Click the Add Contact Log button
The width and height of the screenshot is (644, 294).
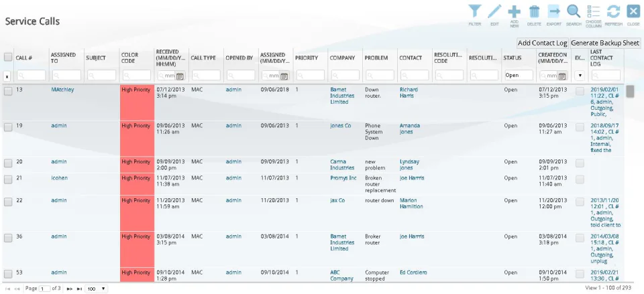point(543,43)
